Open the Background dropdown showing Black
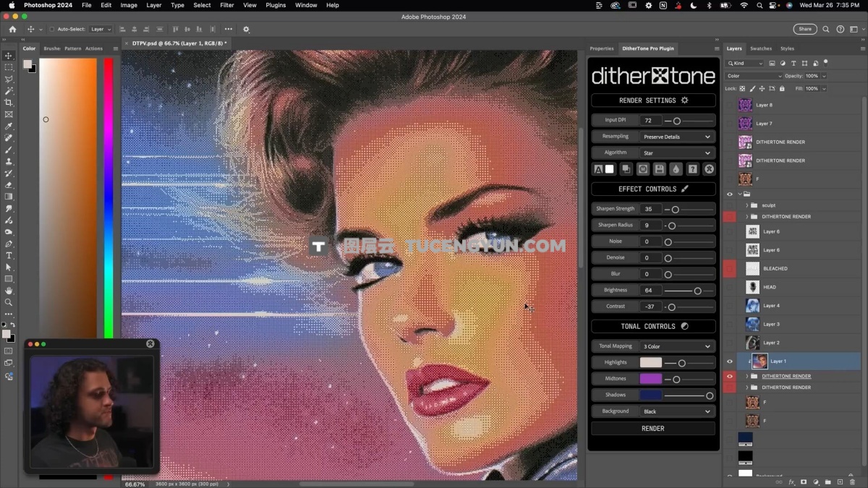Image resolution: width=868 pixels, height=488 pixels. (677, 411)
